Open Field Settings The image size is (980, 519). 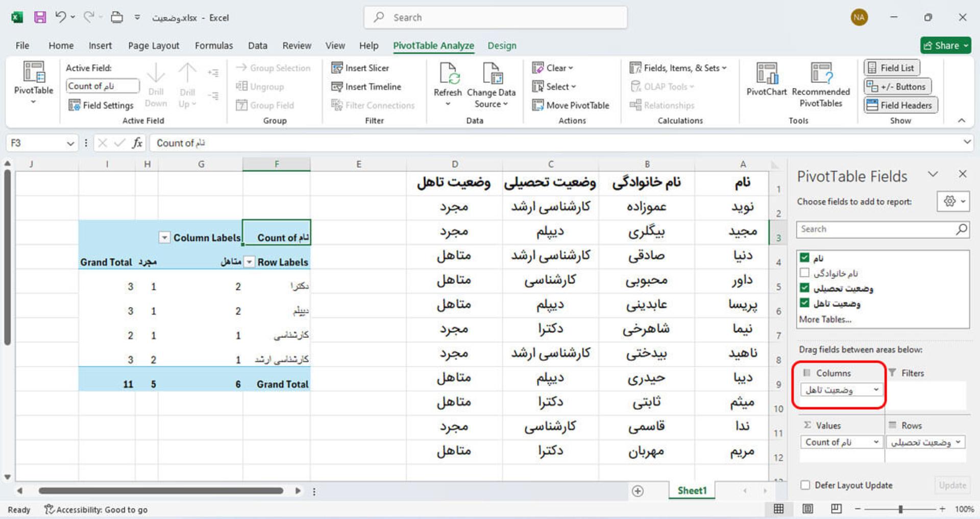(x=101, y=105)
